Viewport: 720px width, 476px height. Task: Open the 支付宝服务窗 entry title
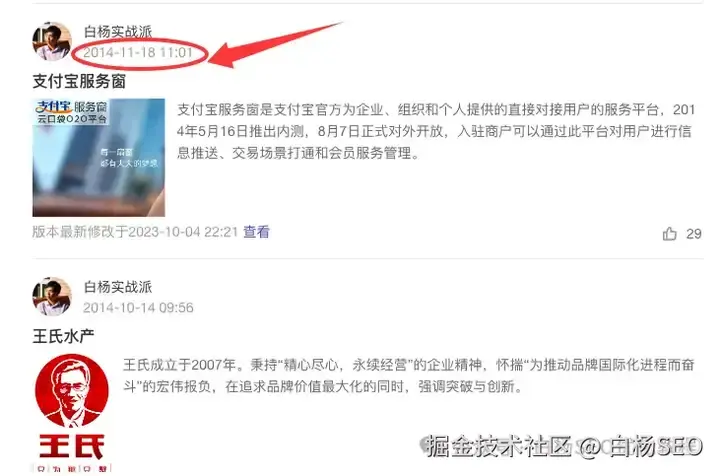[79, 81]
